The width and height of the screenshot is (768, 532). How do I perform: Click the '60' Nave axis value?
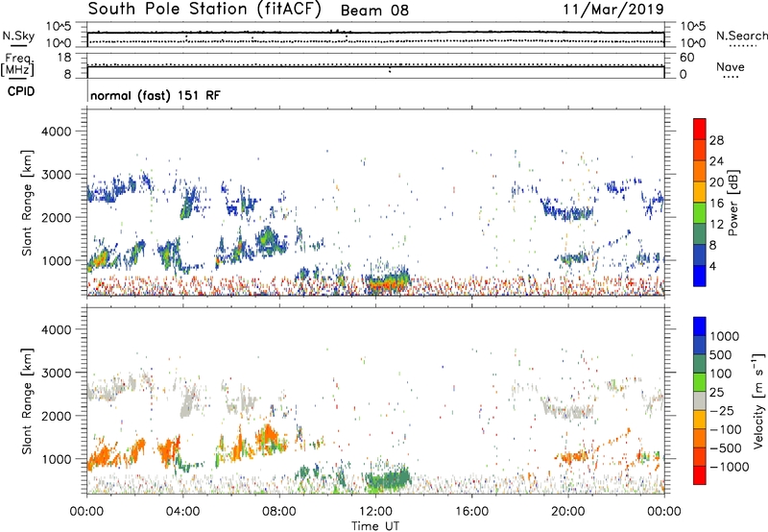pos(686,58)
